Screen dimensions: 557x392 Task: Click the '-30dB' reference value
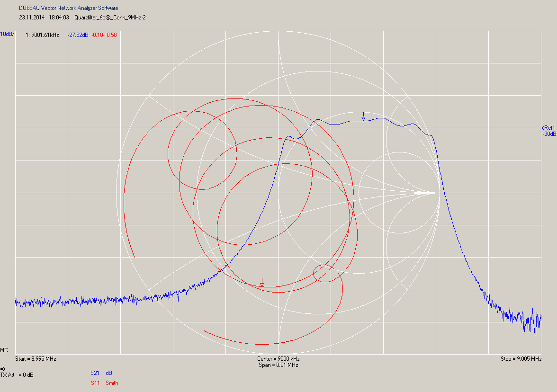pos(549,134)
